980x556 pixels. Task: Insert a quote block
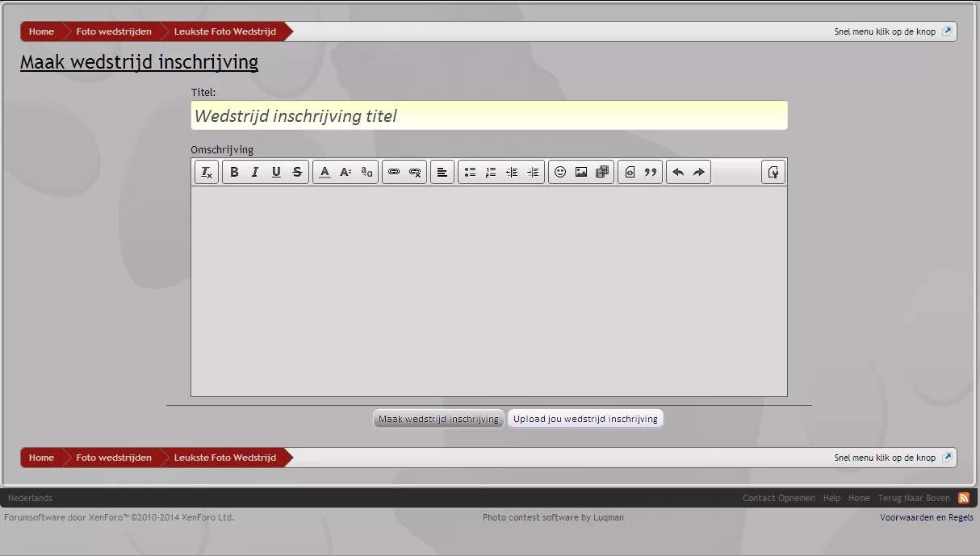point(651,172)
